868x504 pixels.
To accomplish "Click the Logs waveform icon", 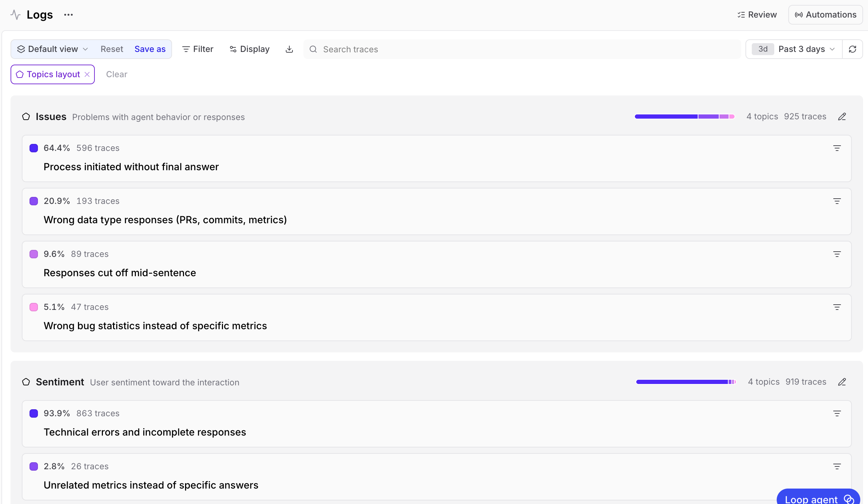I will (x=15, y=14).
